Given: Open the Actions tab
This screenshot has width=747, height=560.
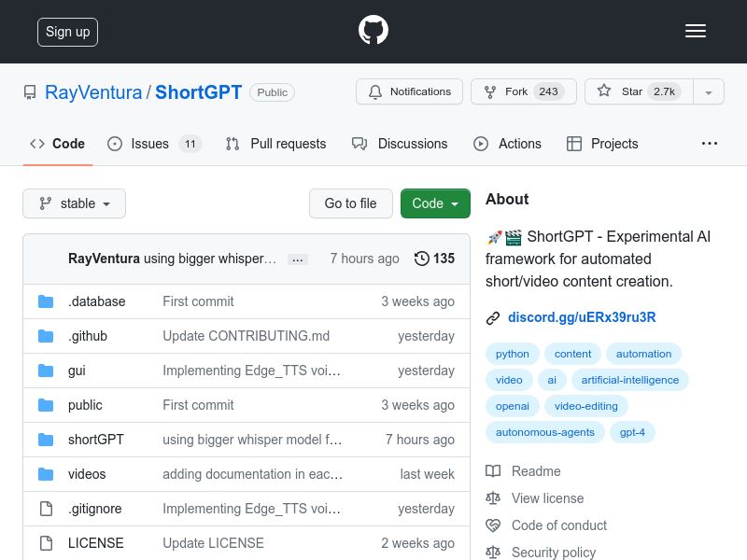Looking at the screenshot, I should click(x=507, y=144).
